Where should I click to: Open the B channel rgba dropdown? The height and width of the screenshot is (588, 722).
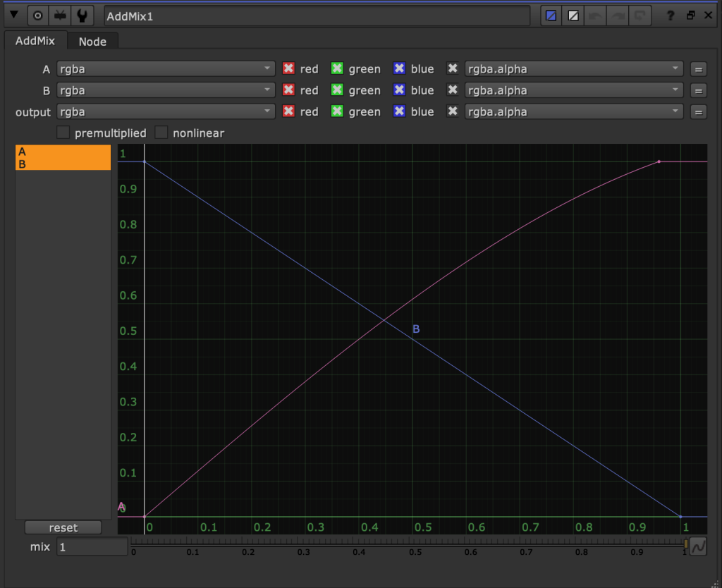tap(166, 90)
